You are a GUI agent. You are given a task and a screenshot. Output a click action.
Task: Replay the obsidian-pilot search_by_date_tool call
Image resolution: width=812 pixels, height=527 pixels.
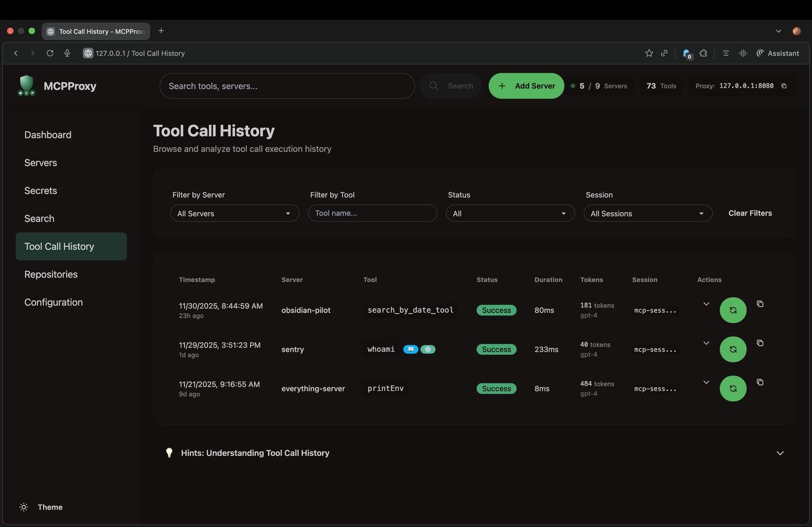pos(733,310)
